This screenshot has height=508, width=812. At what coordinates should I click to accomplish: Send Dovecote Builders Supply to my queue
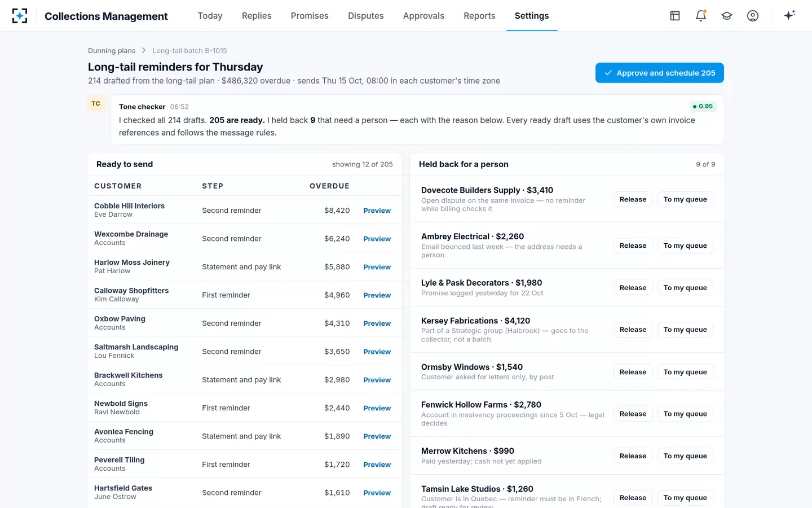(x=685, y=199)
